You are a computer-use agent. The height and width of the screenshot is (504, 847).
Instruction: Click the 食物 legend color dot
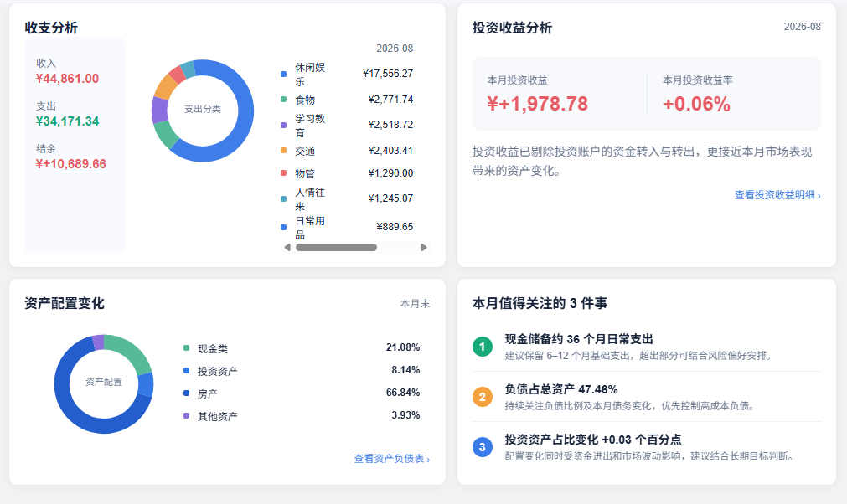[284, 100]
